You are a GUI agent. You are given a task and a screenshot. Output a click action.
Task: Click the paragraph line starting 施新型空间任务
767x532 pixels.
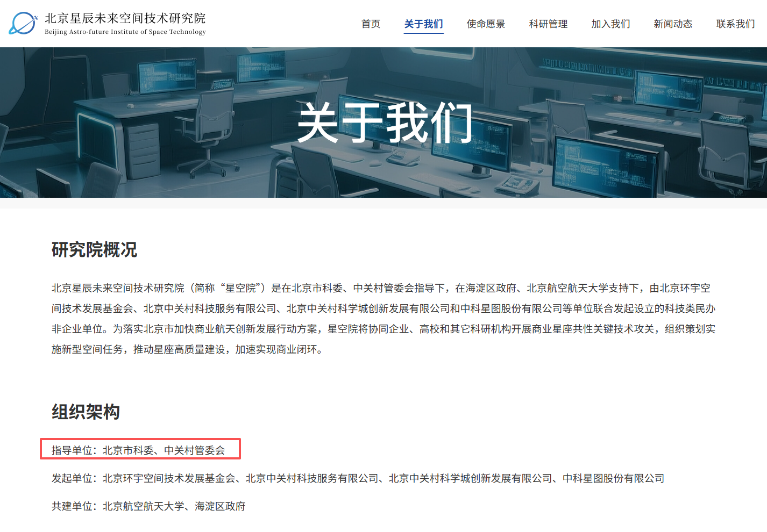tap(188, 349)
